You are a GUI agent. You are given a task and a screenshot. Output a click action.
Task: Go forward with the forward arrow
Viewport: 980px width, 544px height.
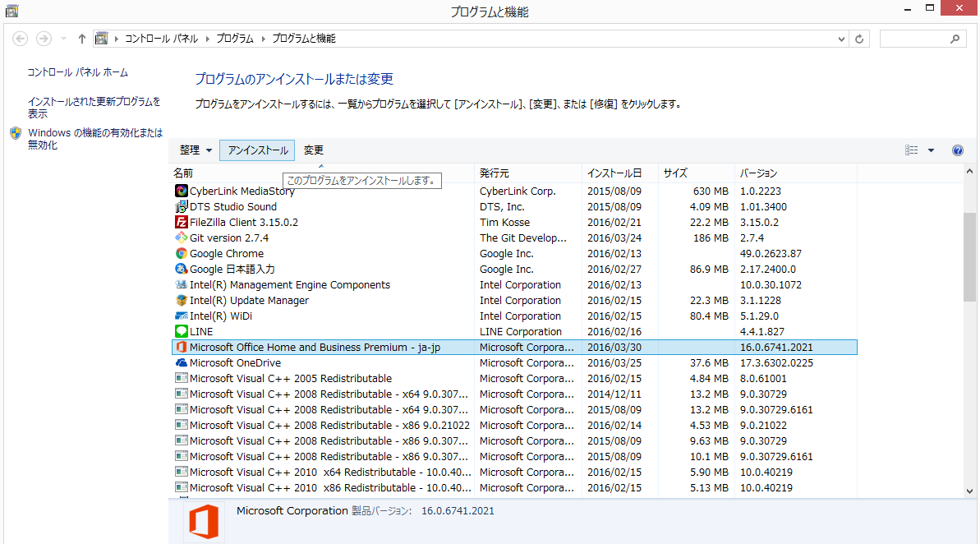pos(44,39)
